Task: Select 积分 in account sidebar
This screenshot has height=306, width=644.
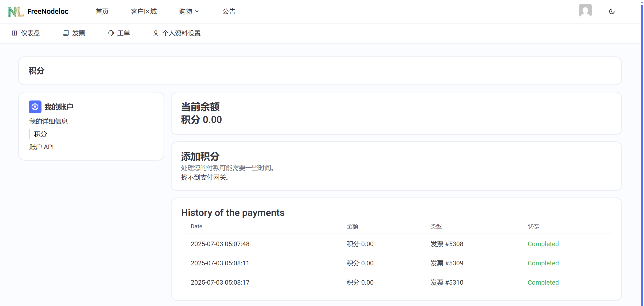Action: 40,134
